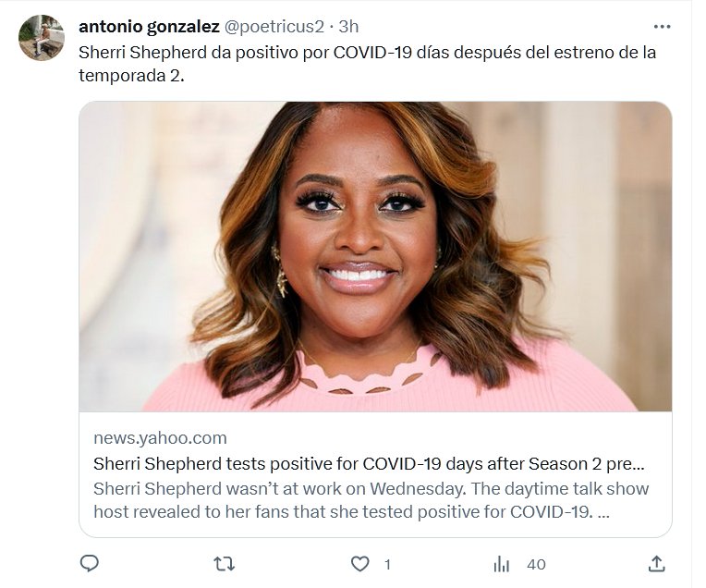The image size is (706, 588).
Task: Open headline 'Sherri Shepherd tests positive for COVID-19'
Action: coord(369,463)
